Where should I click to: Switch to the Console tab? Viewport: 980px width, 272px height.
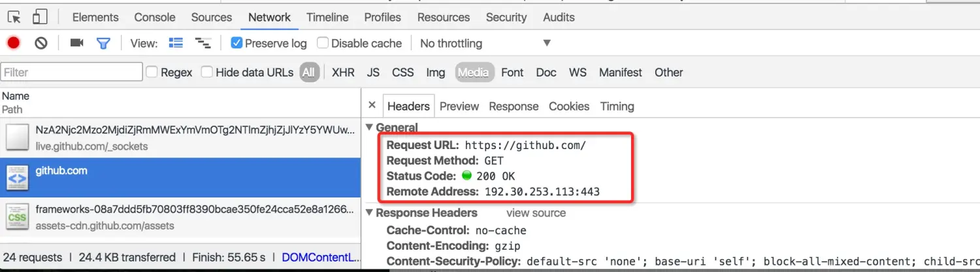point(155,17)
